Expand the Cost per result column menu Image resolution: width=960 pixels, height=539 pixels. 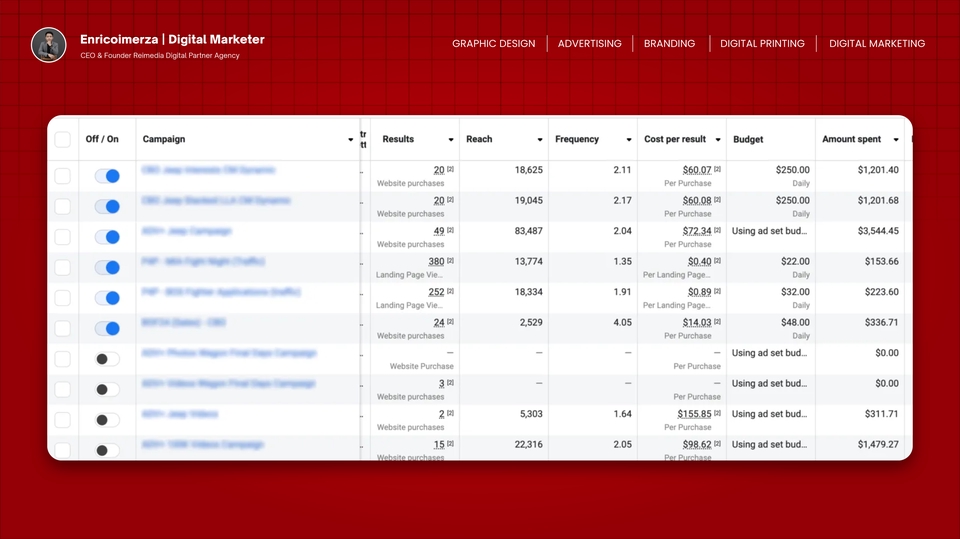(x=718, y=140)
